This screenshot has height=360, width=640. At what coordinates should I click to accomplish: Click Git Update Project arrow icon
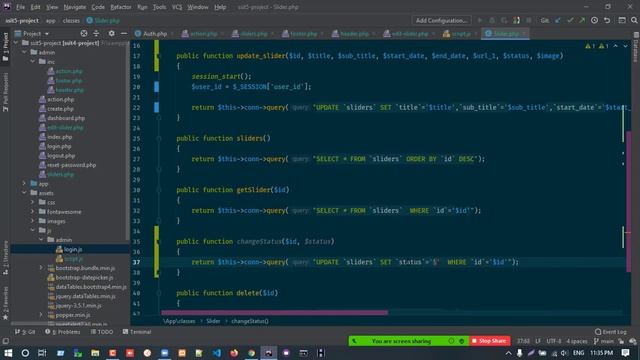[558, 20]
